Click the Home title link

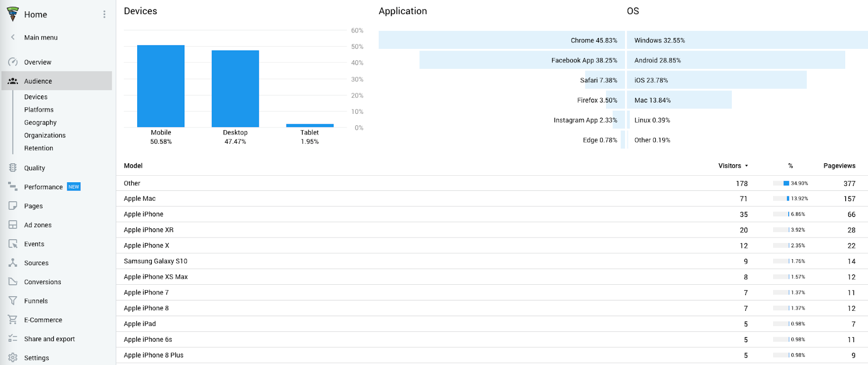36,15
